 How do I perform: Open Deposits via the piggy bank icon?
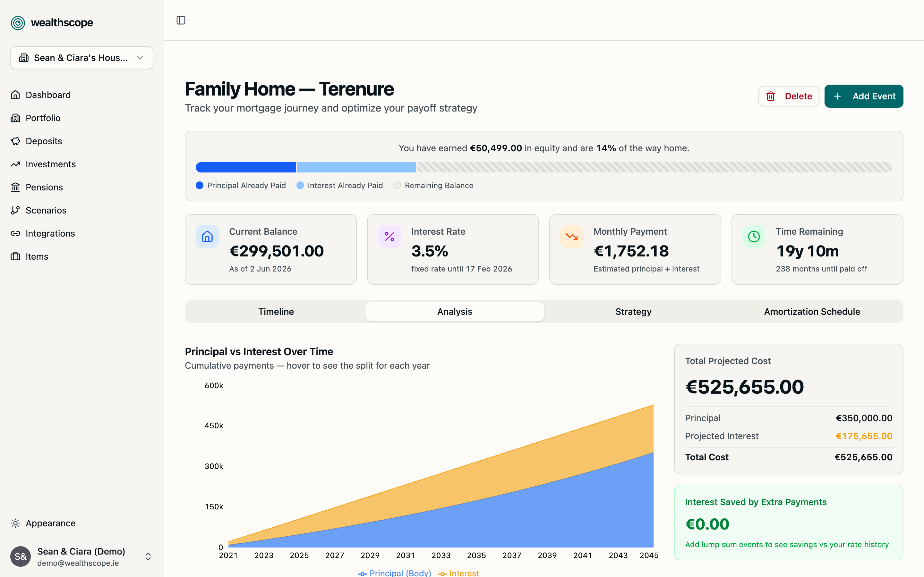pos(15,141)
